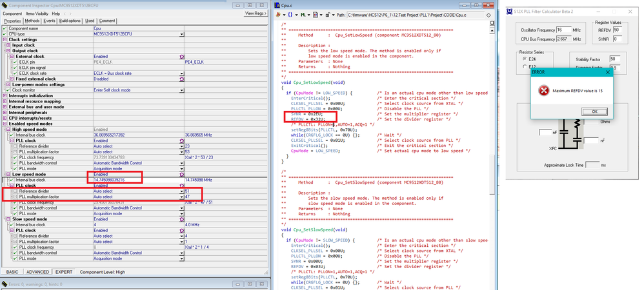644x290 pixels.
Task: Click the Component Inspector chip title icon
Action: point(5,5)
